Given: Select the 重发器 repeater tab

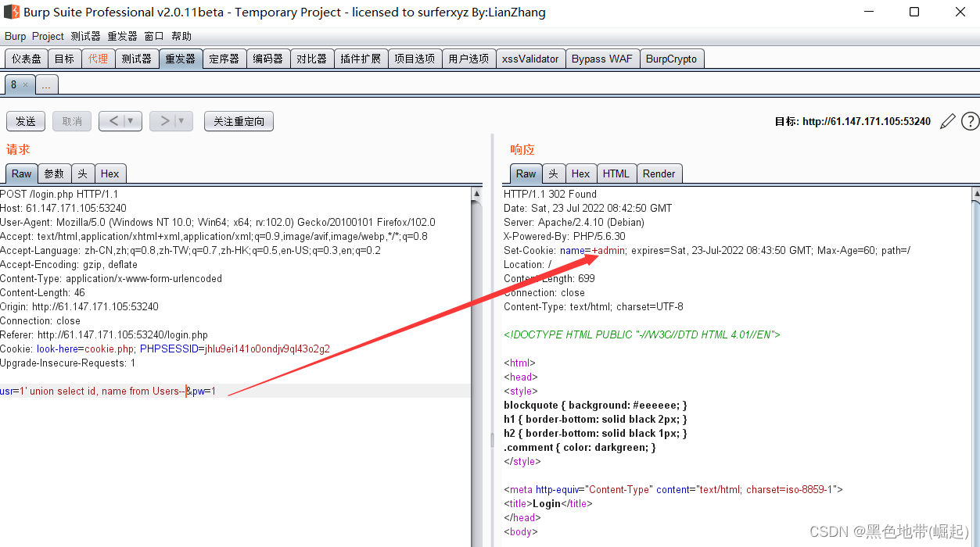Looking at the screenshot, I should pyautogui.click(x=180, y=59).
